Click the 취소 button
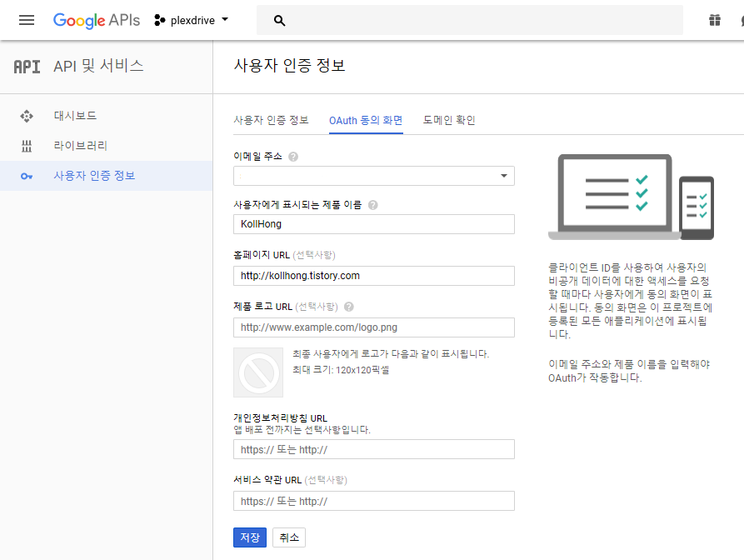Viewport: 744px width, 560px height. (289, 537)
